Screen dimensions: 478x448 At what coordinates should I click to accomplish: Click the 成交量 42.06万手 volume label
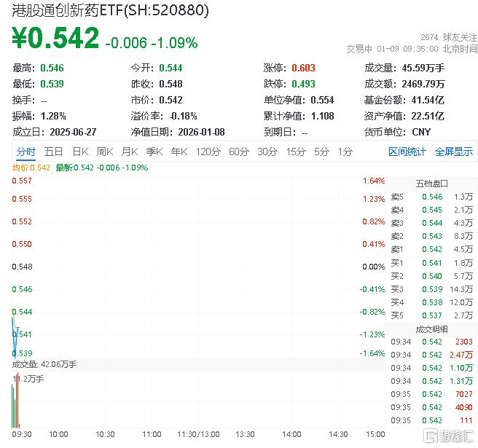pos(44,364)
